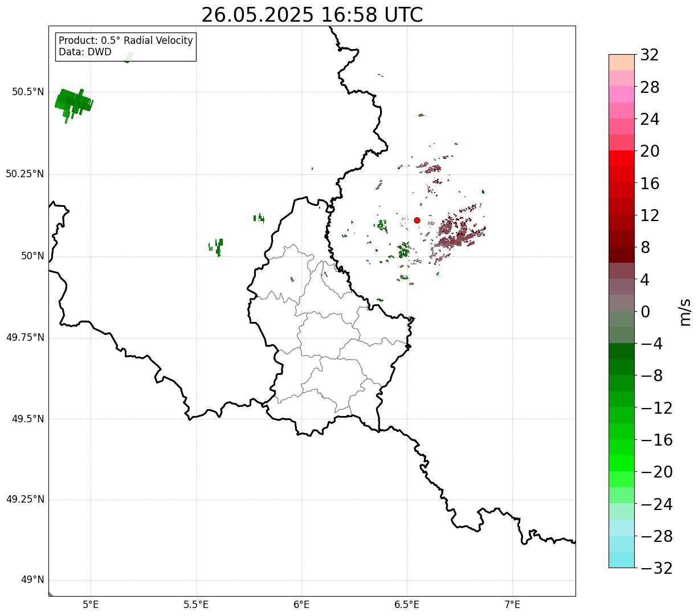Pick the bright red colorbar swatch below 20
Screen dimensions: 698x616
[622, 158]
